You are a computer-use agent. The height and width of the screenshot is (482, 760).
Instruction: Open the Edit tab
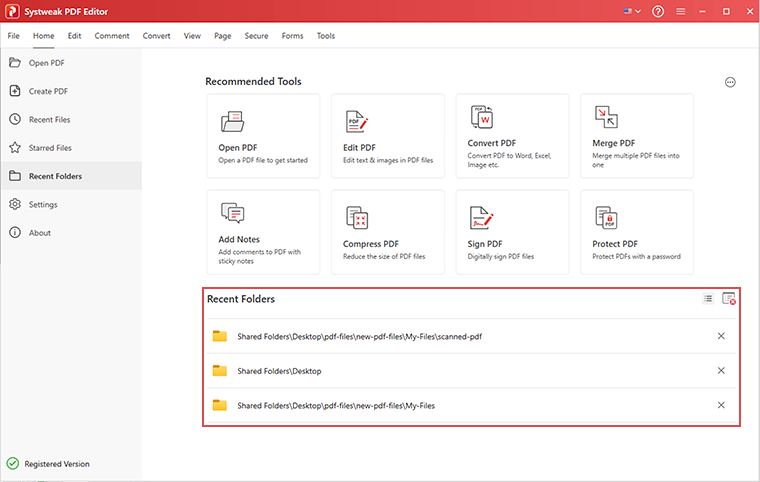[x=74, y=36]
